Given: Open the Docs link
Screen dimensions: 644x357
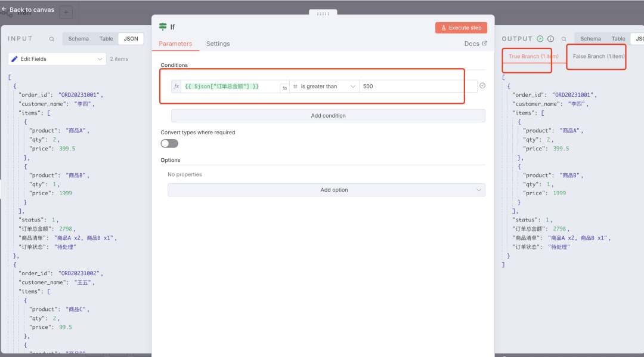Looking at the screenshot, I should (x=475, y=44).
